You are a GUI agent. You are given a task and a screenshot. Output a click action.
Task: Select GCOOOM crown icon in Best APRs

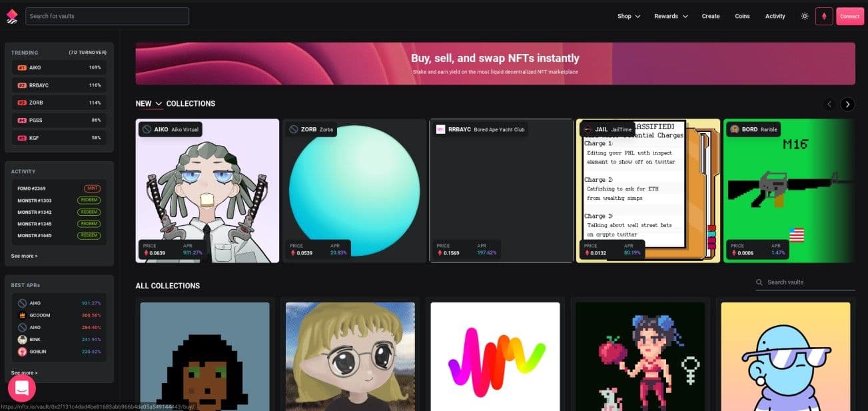[22, 315]
